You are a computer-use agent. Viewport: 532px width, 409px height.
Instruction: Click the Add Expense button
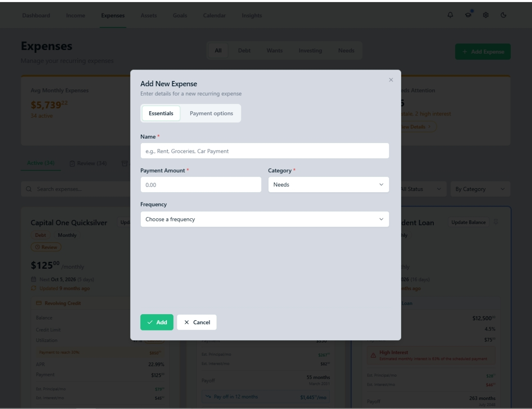[483, 52]
